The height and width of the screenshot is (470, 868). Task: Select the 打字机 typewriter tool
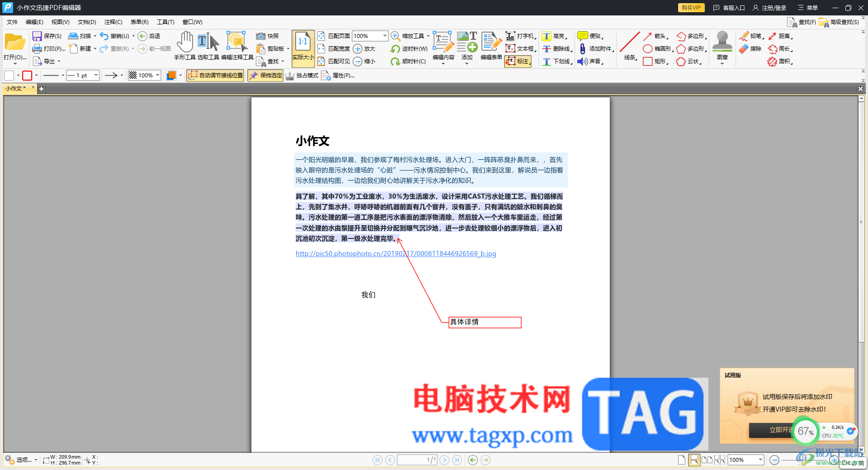point(521,36)
